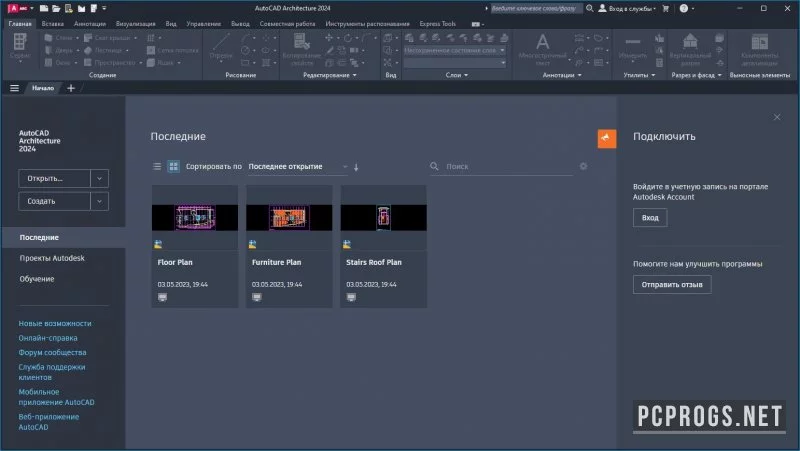This screenshot has height=451, width=800.
Task: Click the pin icon on Furniture Plan card
Action: [x=253, y=244]
